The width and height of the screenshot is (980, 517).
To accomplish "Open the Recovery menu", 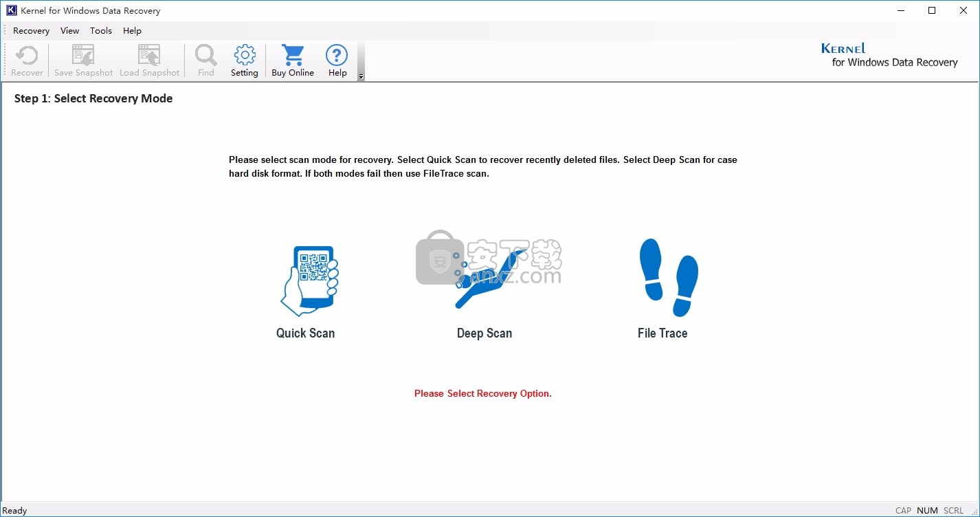I will [31, 31].
